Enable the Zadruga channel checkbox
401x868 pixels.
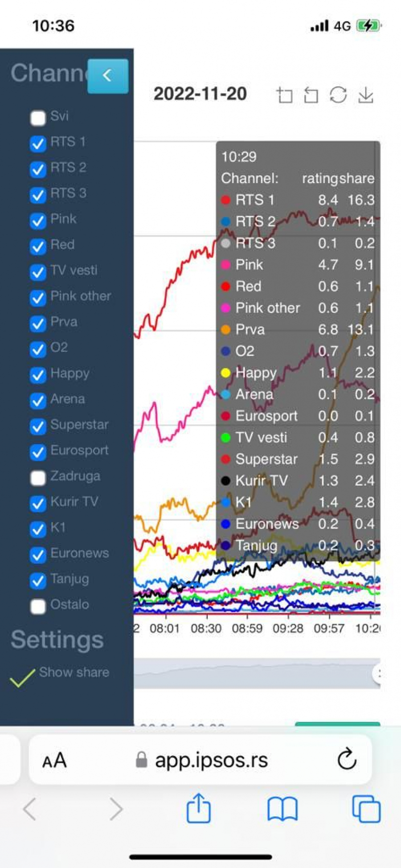click(x=38, y=478)
